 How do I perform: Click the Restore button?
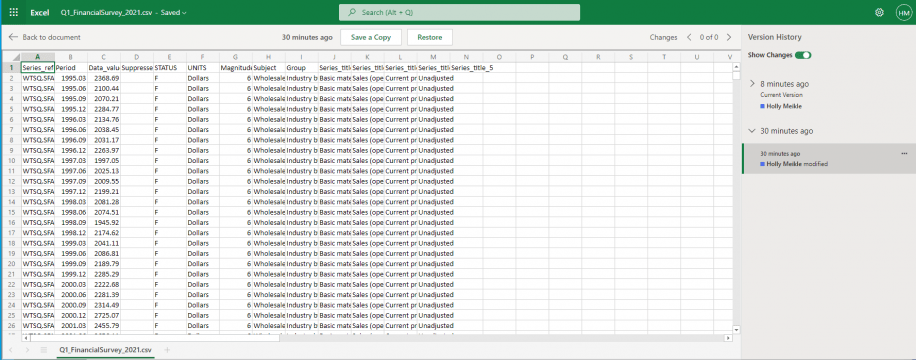coord(429,37)
